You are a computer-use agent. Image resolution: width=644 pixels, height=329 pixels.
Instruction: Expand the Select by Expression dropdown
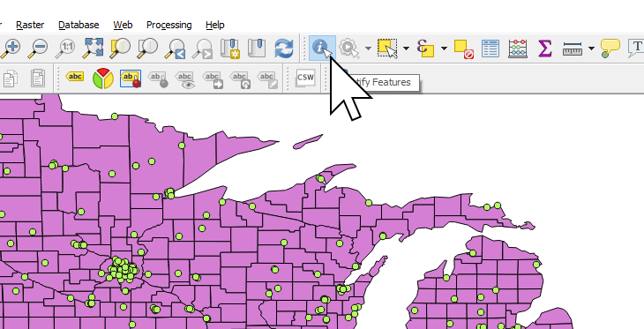click(x=444, y=49)
